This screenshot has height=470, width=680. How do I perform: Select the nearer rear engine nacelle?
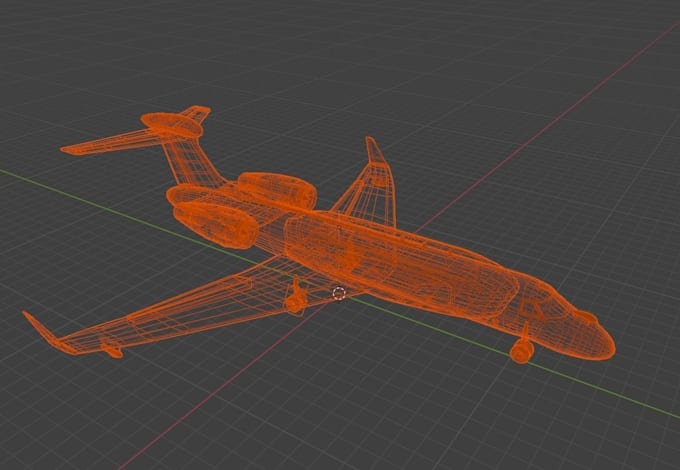pos(216,225)
